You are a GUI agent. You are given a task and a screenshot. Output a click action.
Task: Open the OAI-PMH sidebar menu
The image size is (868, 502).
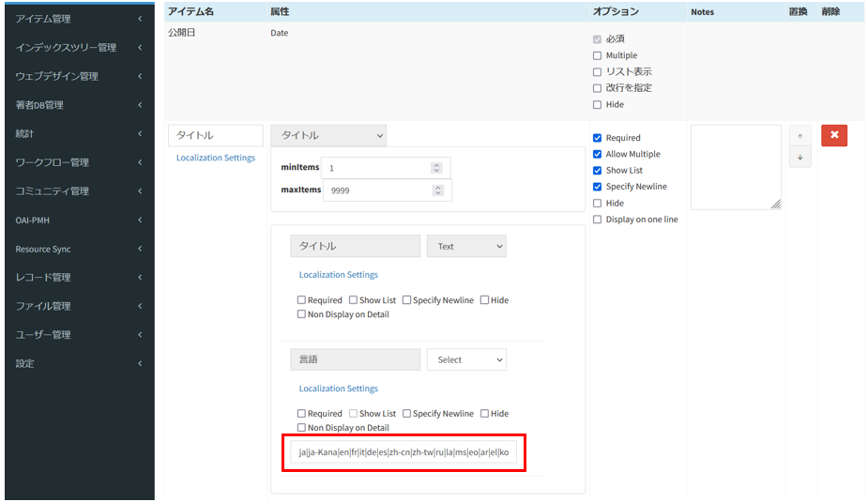(78, 221)
